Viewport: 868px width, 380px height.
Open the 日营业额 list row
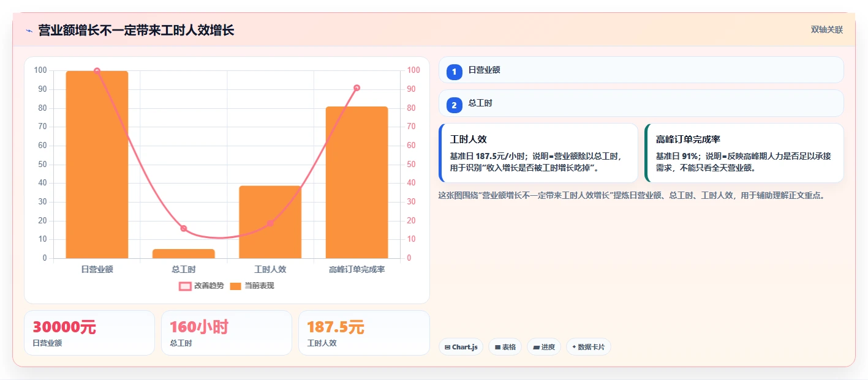tap(641, 70)
